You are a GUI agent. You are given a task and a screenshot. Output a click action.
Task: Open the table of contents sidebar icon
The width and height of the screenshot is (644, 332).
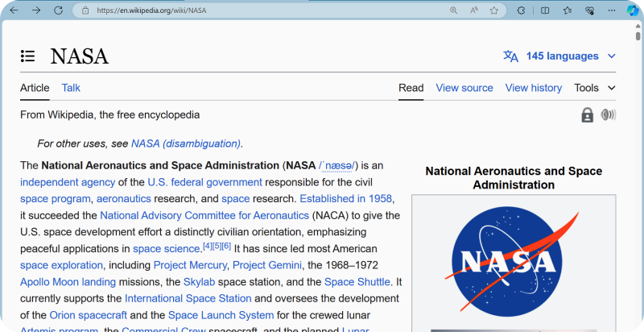(x=28, y=56)
